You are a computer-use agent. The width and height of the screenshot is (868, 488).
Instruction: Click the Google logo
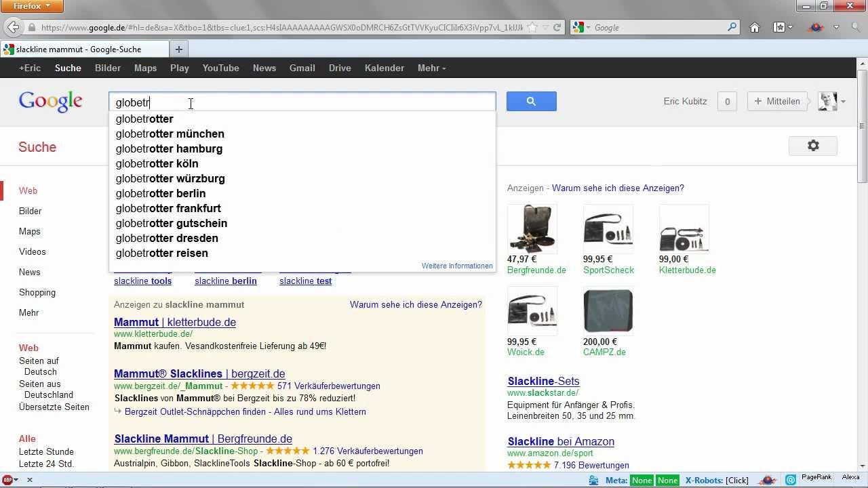[x=51, y=102]
